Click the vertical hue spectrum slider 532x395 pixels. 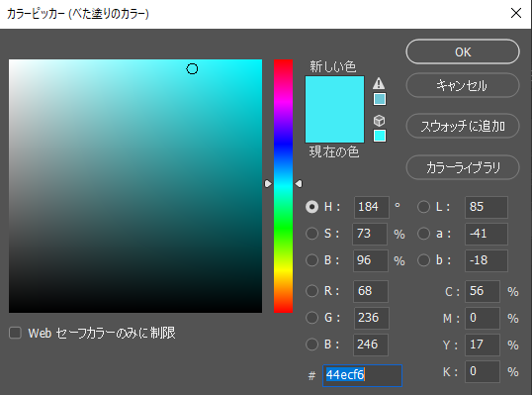coord(283,186)
